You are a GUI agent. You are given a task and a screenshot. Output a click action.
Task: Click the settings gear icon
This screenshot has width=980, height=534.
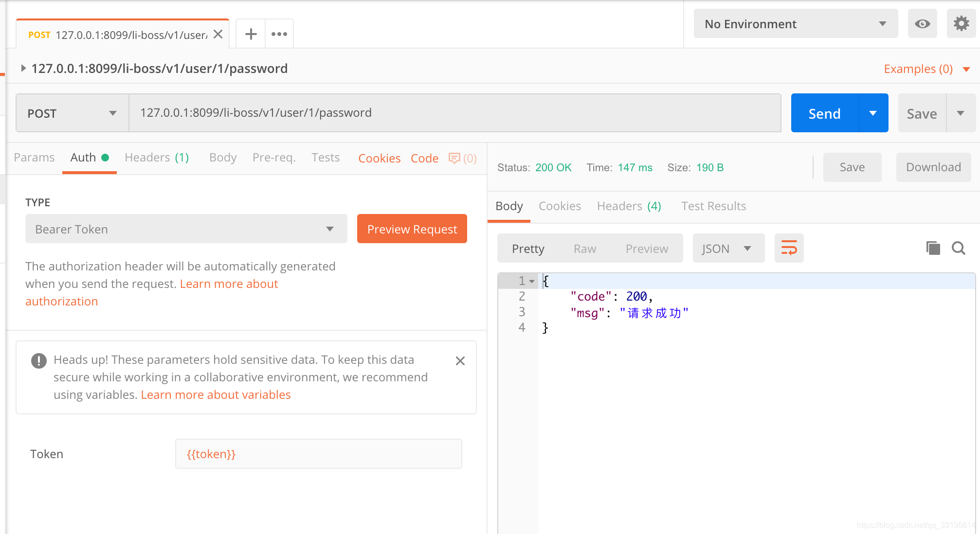[962, 24]
